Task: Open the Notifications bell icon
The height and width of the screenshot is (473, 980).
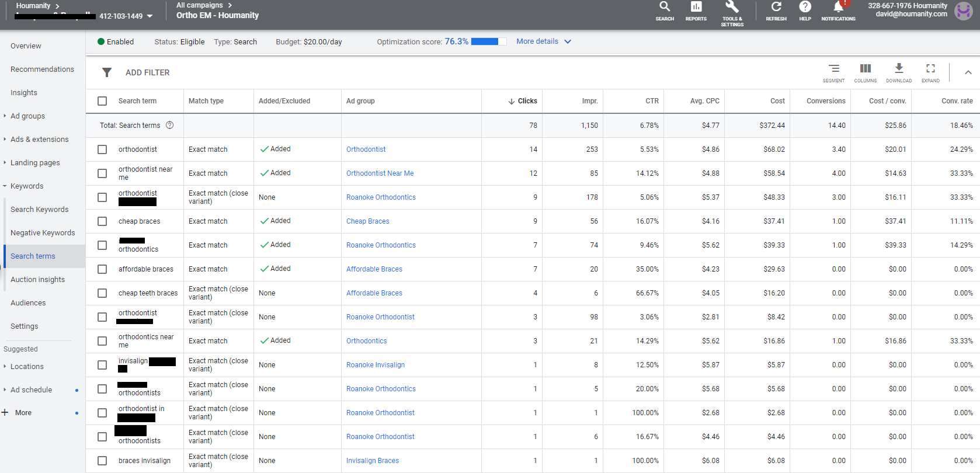Action: coord(839,7)
